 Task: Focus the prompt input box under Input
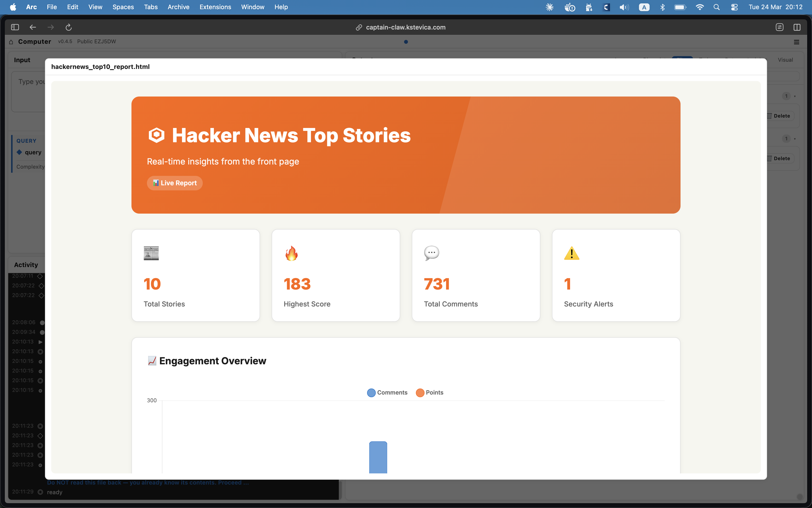click(28, 91)
